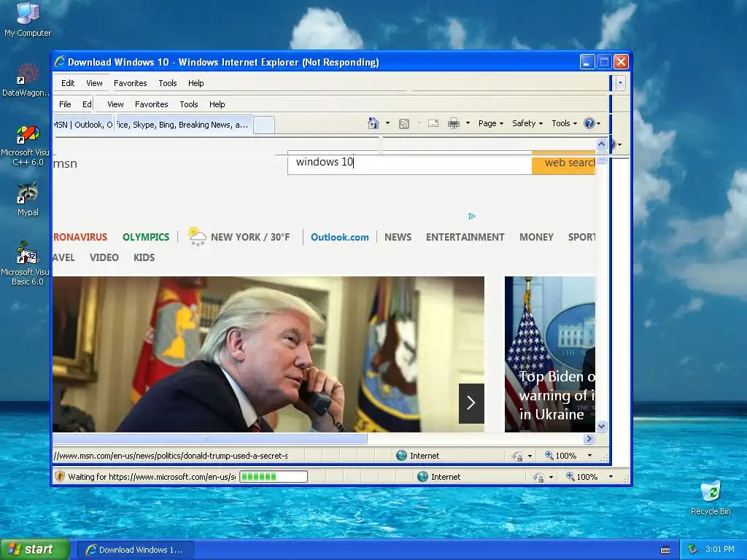This screenshot has height=560, width=747.
Task: Click the msn.com news URL status text
Action: coord(171,456)
